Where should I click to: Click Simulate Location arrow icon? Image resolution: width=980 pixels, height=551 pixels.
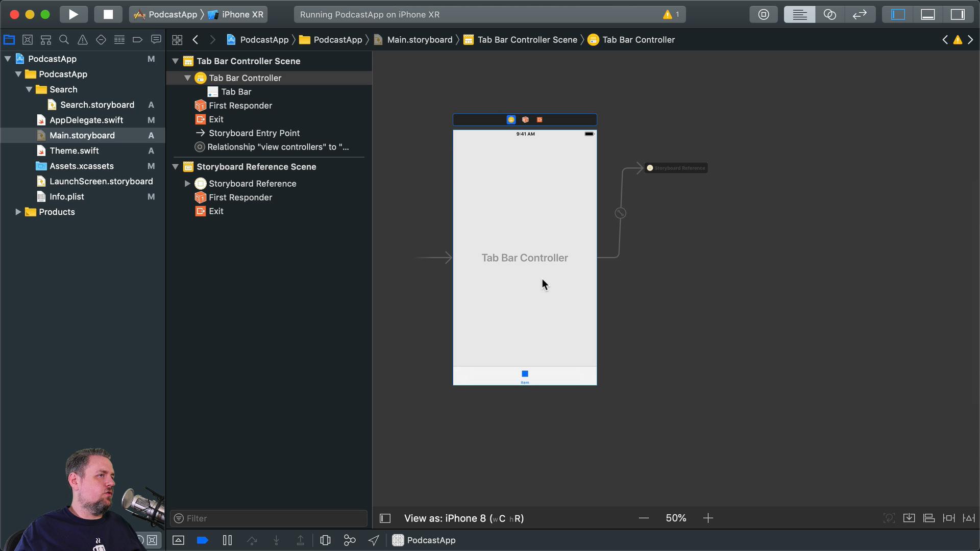tap(374, 540)
